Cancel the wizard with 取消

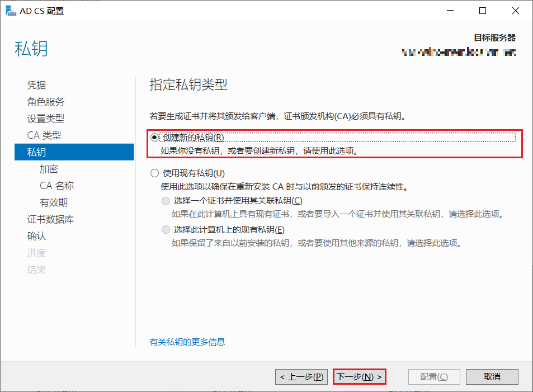click(492, 376)
